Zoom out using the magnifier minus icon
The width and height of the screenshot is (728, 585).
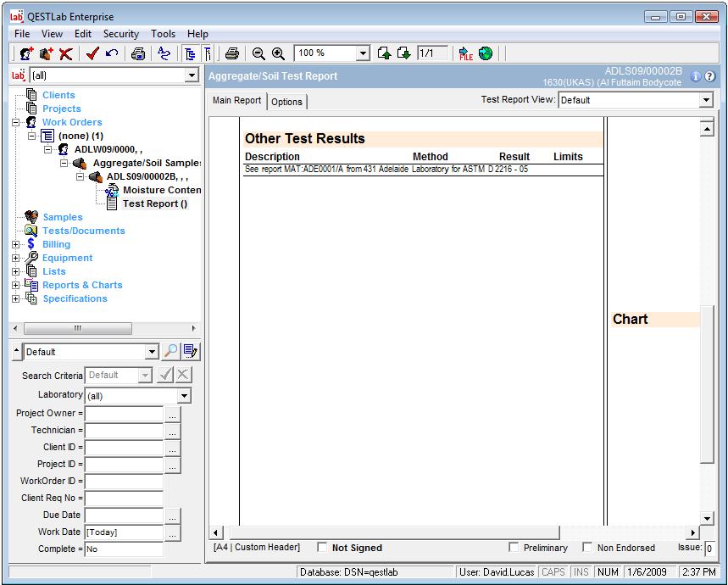pos(258,53)
